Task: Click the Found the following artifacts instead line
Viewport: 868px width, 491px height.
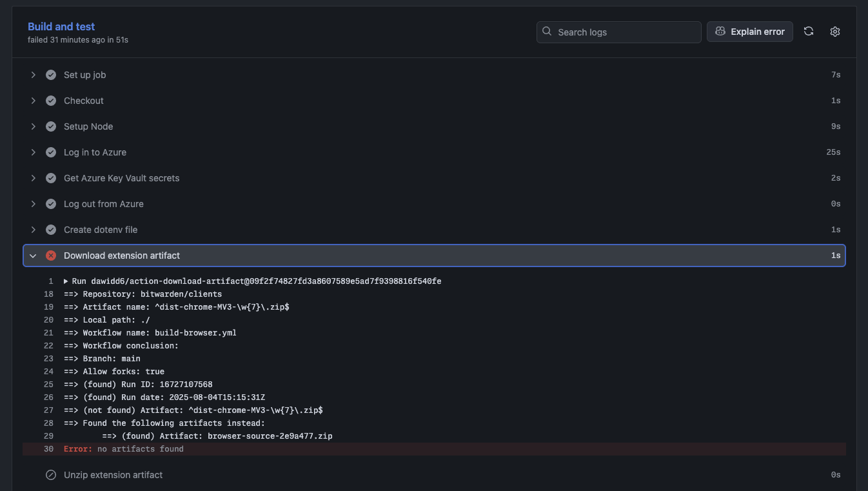Action: point(164,423)
